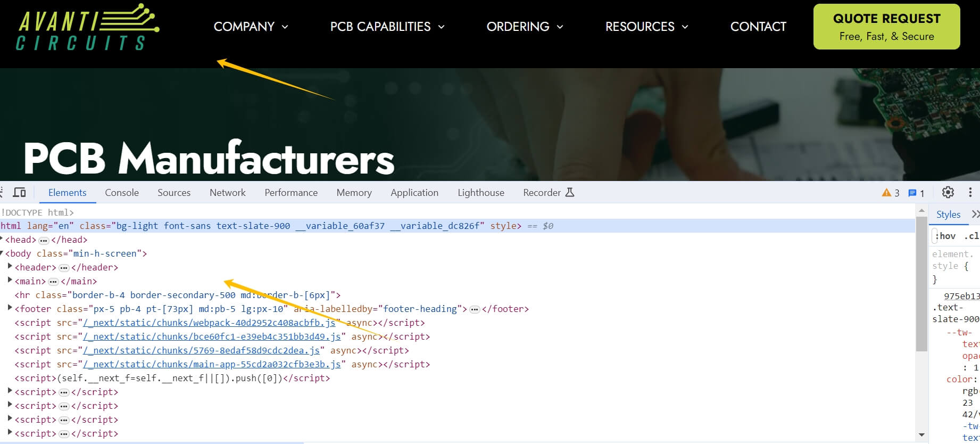Select the !DOCTYPE html row
980x444 pixels.
tap(37, 212)
